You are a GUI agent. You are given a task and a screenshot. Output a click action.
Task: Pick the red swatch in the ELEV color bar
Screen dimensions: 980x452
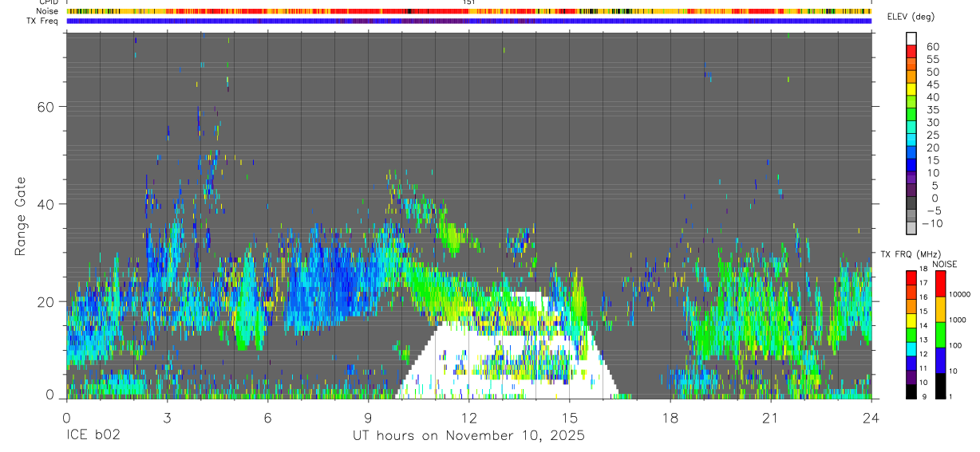tap(911, 50)
